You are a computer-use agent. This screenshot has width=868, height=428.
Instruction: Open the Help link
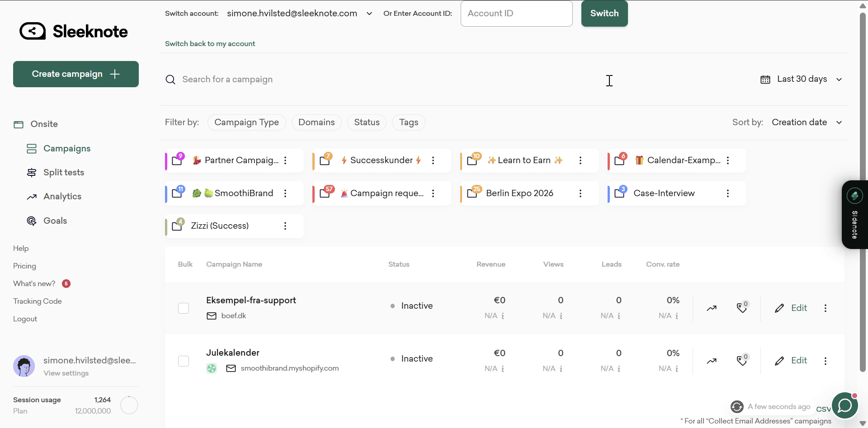(21, 249)
